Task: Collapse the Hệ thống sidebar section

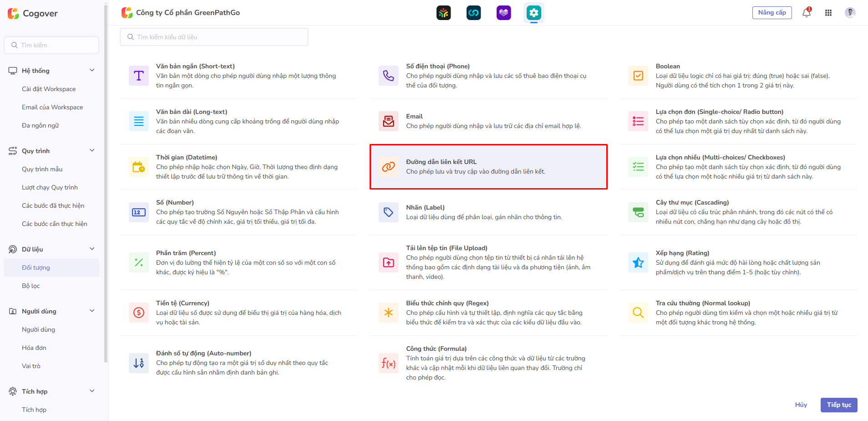Action: tap(92, 70)
